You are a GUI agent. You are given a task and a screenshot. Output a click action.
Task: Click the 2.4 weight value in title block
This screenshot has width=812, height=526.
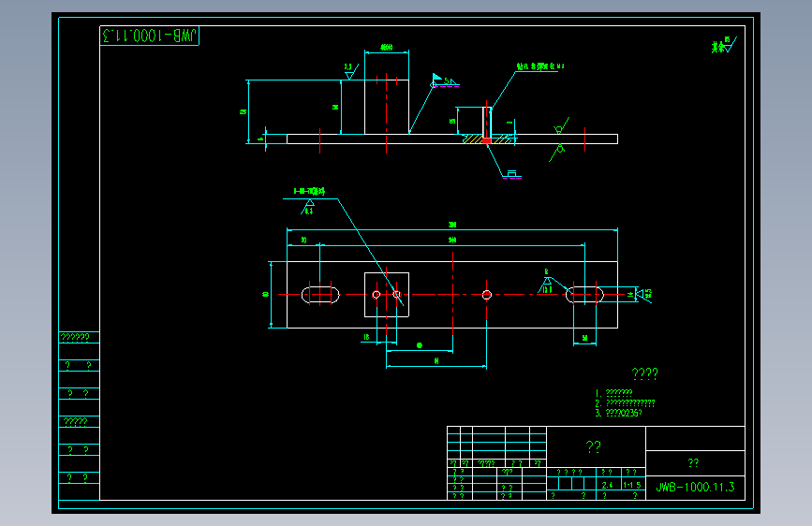click(608, 485)
